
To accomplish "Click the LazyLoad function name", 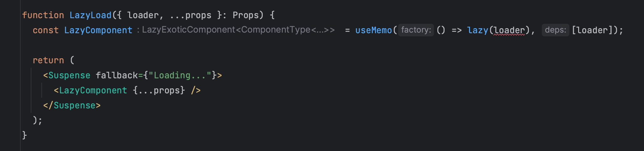I will tap(90, 15).
